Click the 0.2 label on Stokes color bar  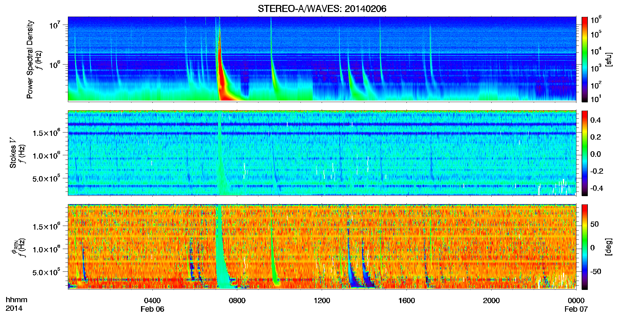(x=595, y=137)
